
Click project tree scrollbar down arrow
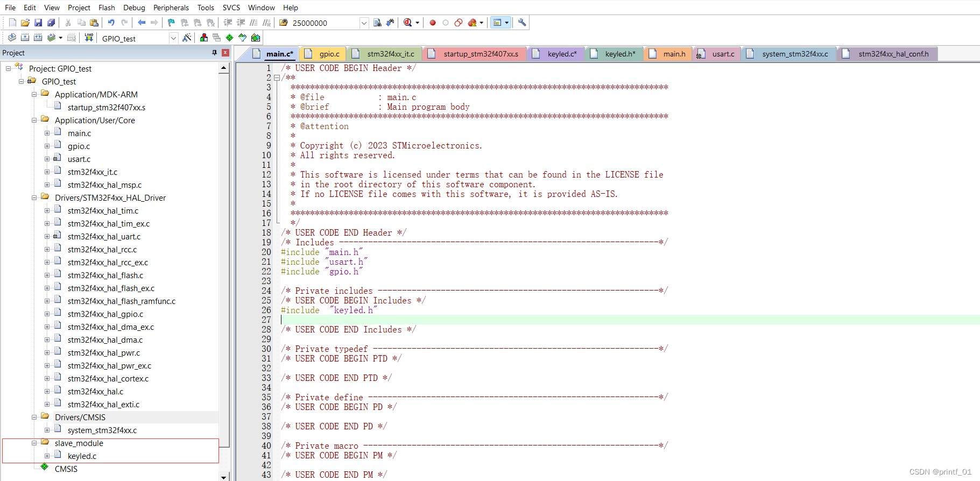[224, 477]
